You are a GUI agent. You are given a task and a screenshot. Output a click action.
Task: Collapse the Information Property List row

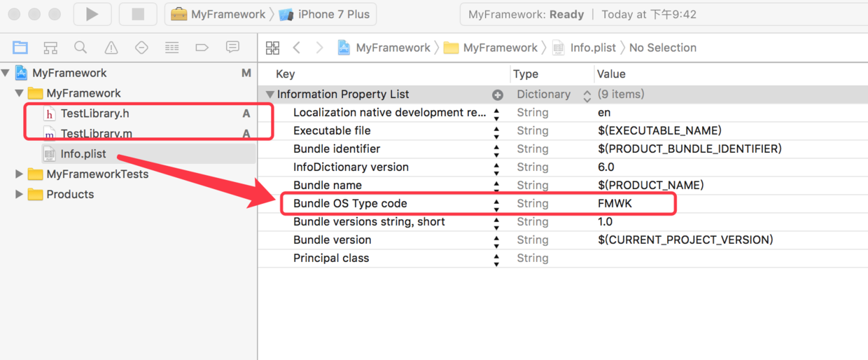(x=269, y=95)
